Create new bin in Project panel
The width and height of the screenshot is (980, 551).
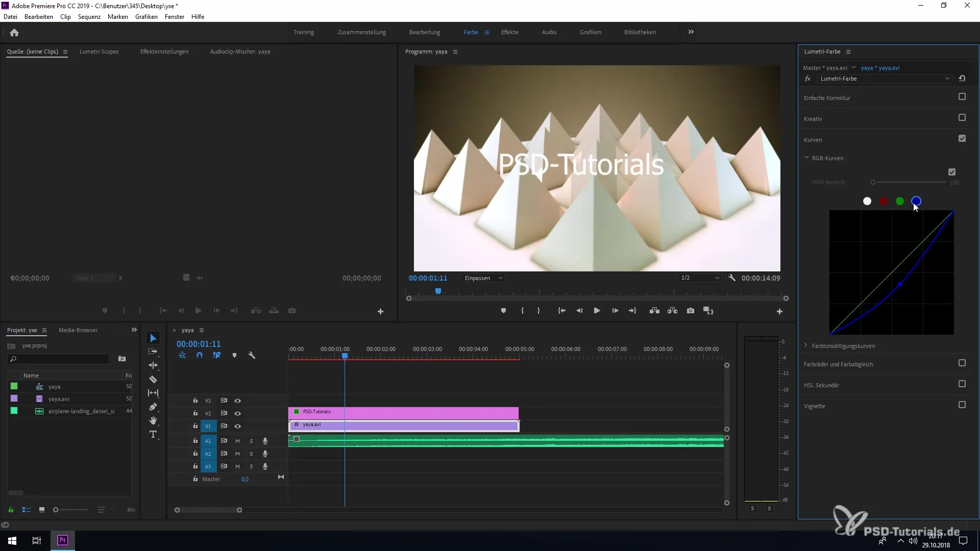(x=121, y=359)
